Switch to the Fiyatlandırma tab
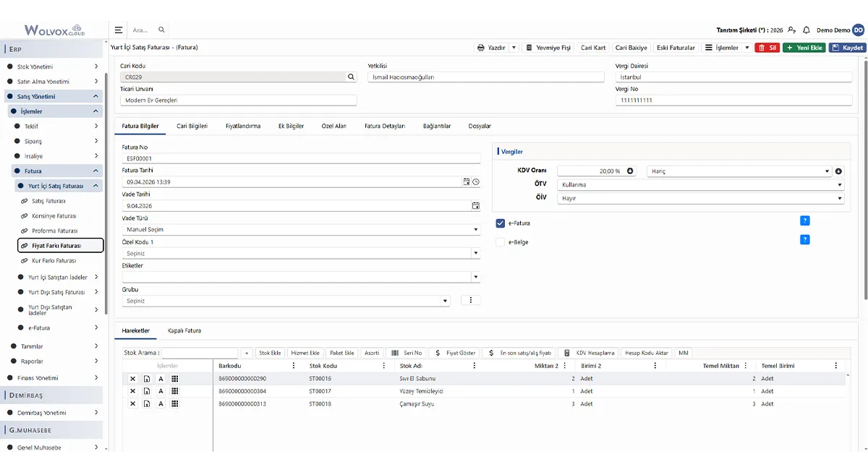Screen dimensions: 868x472 (243, 126)
